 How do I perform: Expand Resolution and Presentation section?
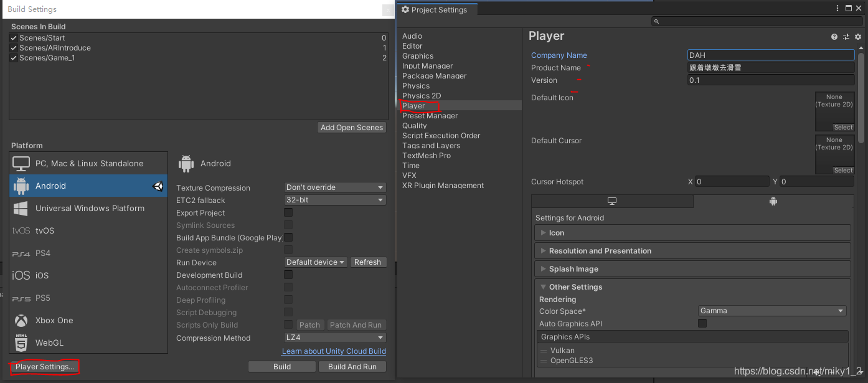(x=692, y=251)
